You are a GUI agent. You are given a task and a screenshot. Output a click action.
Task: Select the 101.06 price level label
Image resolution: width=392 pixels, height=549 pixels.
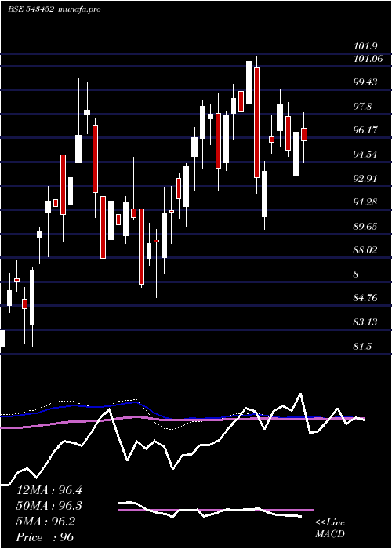coord(368,59)
